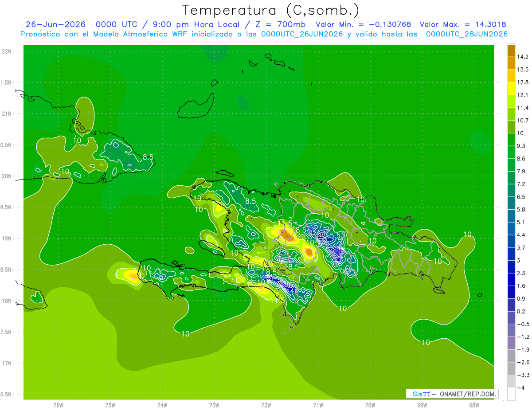Viewport: 532px width, 411px height.
Task: Select the "76W" longitude axis label
Action: 58,405
